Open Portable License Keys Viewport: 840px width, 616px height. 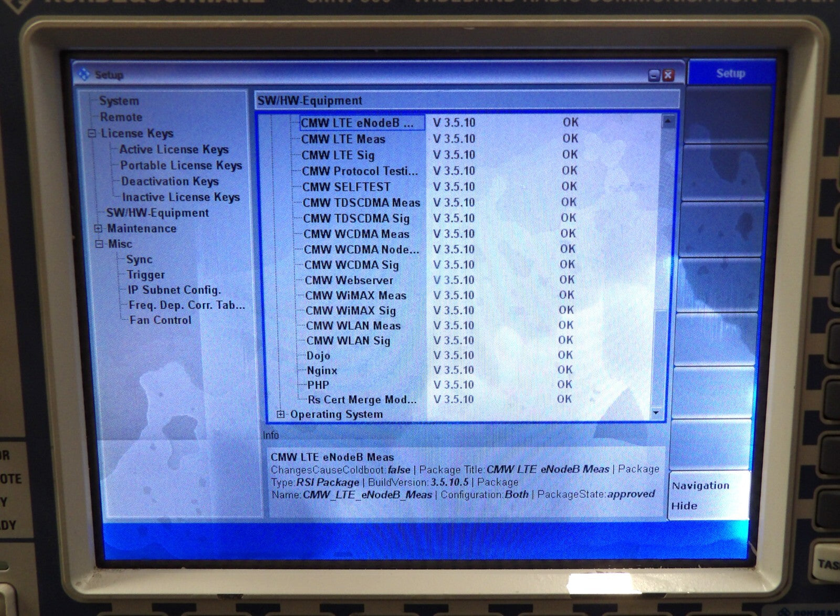click(x=181, y=165)
